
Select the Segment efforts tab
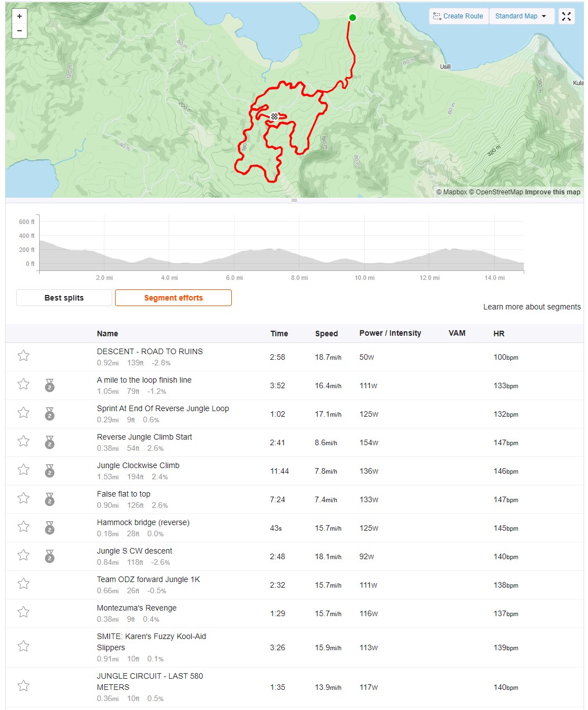click(174, 298)
